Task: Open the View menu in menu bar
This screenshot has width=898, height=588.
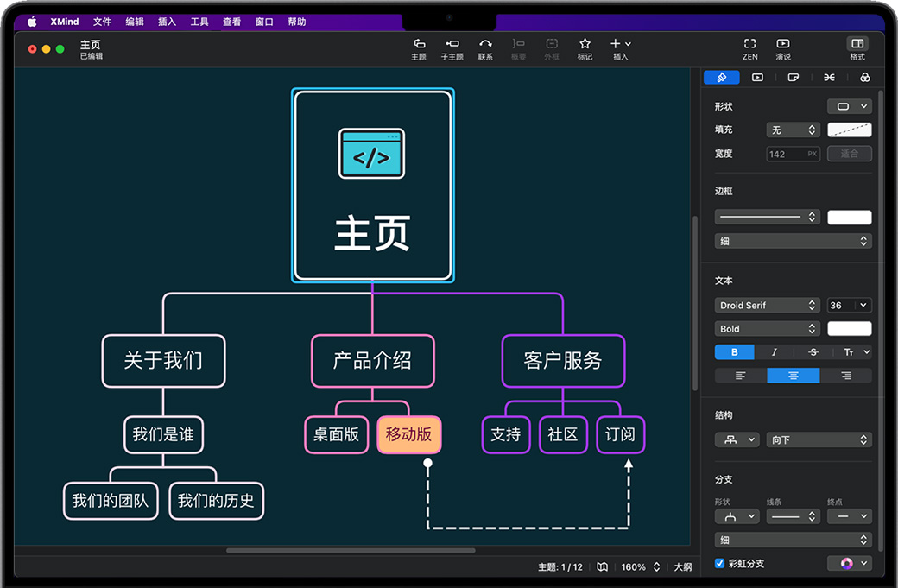Action: pos(231,22)
